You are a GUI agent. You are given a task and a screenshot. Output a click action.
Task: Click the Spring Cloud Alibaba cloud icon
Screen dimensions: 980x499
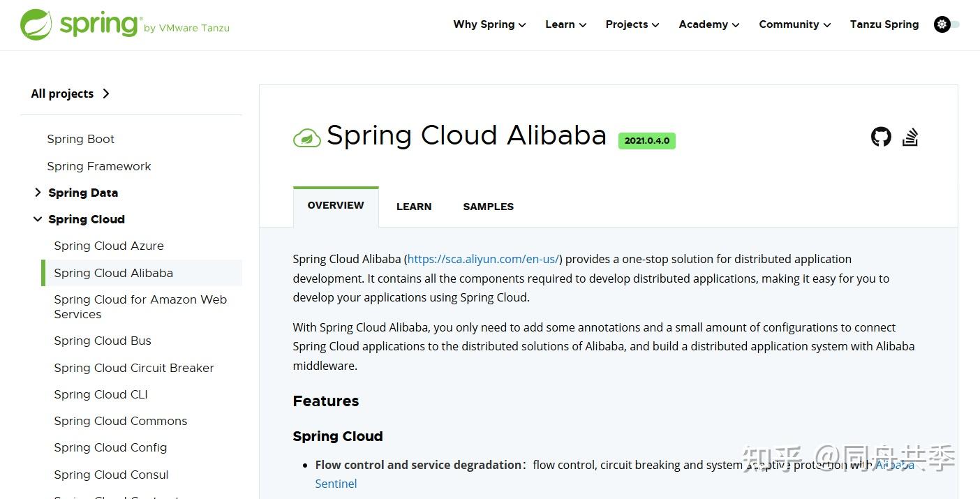(x=306, y=138)
